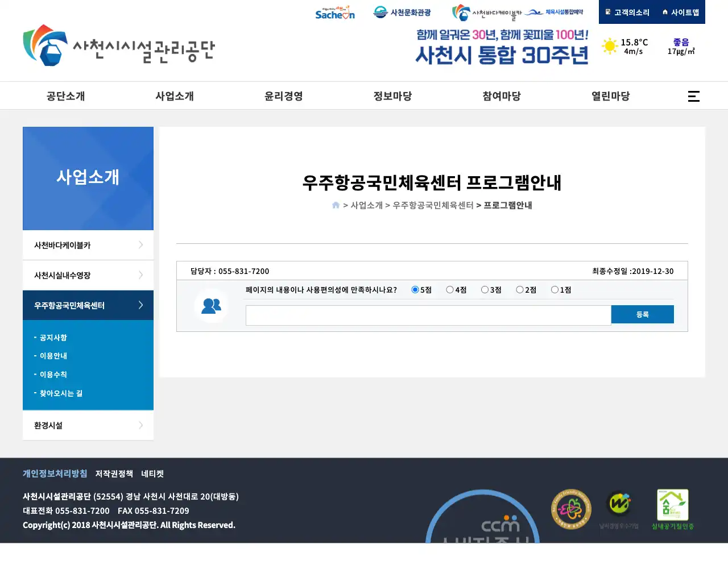728x582 pixels.
Task: Expand the 사천시실내수영장 sidebar menu
Action: [x=88, y=275]
